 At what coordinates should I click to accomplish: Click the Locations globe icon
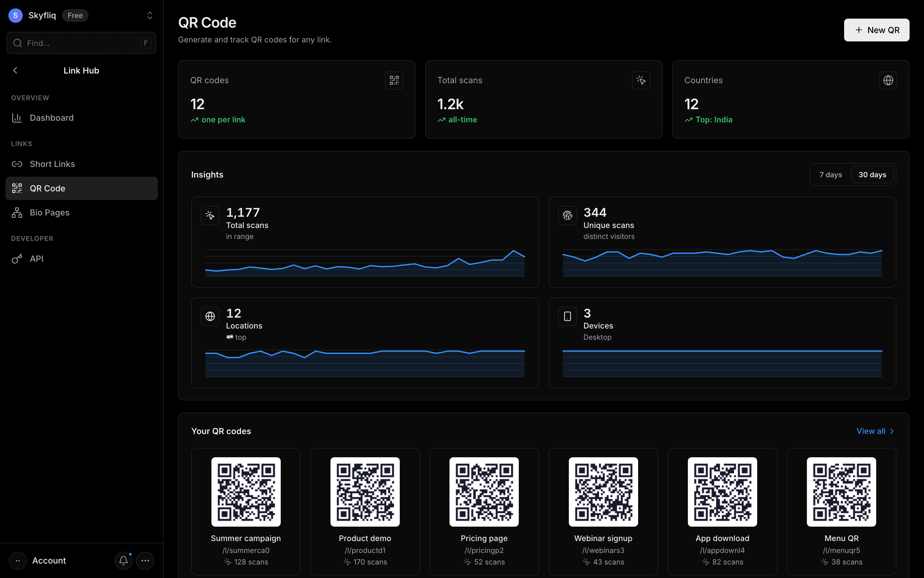pyautogui.click(x=210, y=316)
